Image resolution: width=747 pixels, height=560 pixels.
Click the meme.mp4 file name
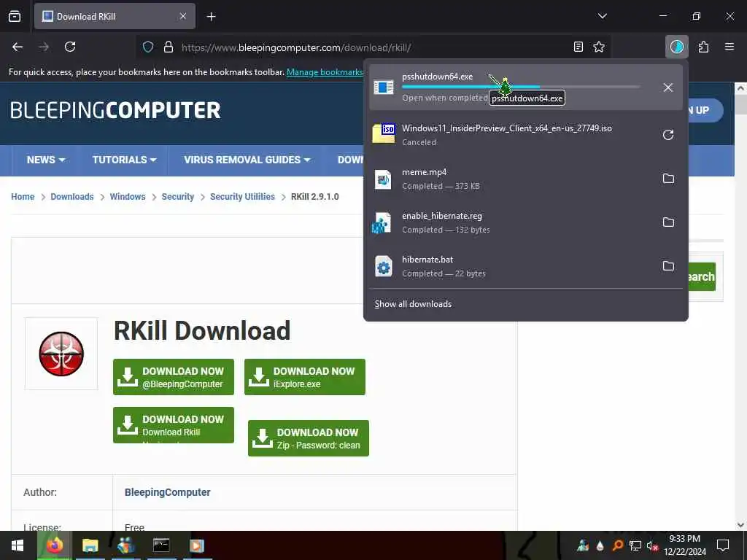424,172
